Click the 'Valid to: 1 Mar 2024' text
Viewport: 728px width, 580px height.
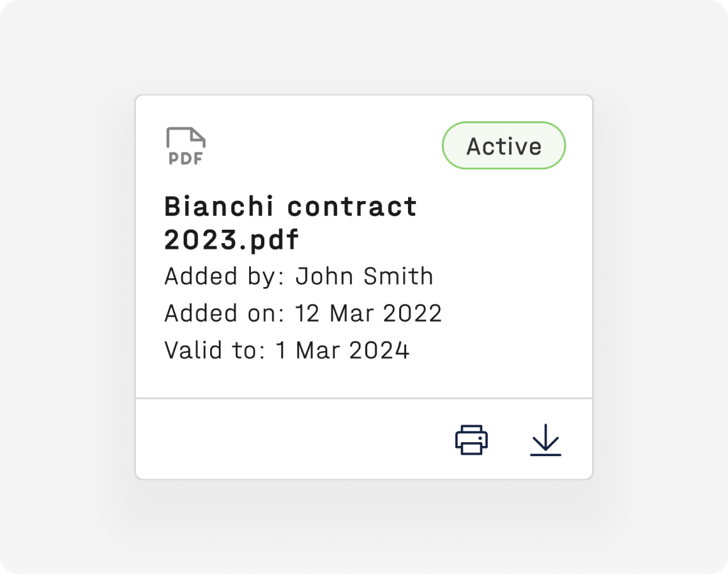click(287, 350)
